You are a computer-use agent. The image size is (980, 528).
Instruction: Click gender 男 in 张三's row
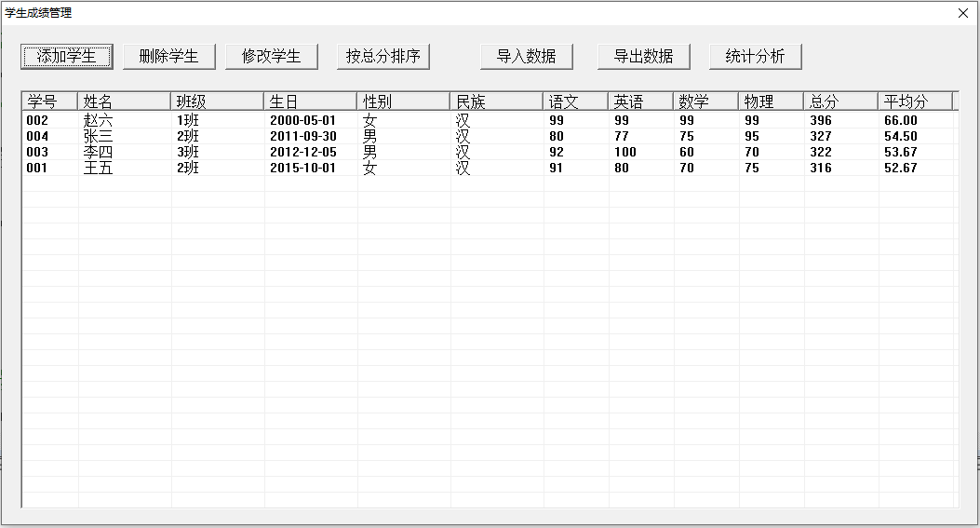tap(370, 136)
